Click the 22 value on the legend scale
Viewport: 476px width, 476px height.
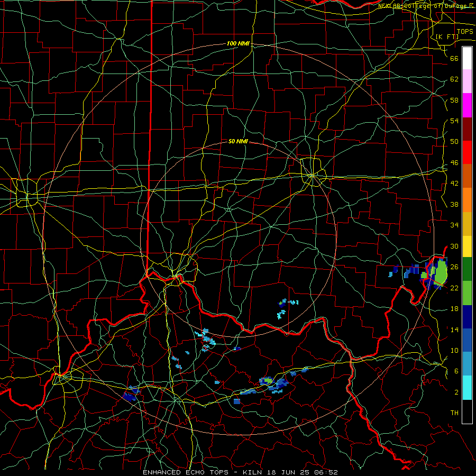454,288
